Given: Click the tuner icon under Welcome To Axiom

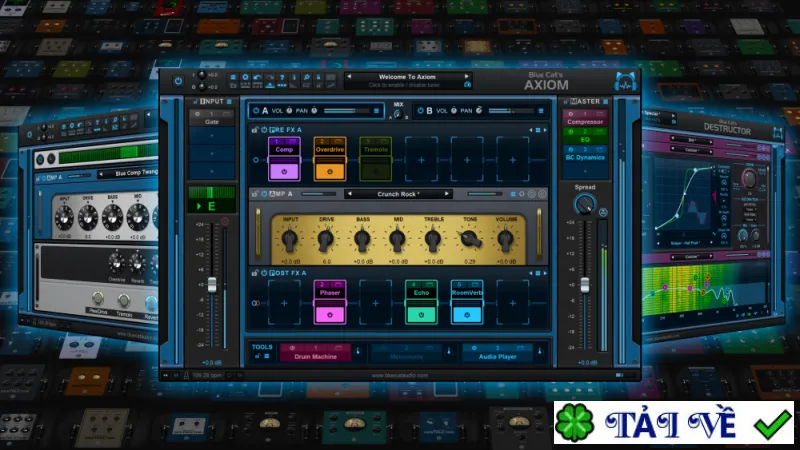Looking at the screenshot, I should click(x=467, y=85).
